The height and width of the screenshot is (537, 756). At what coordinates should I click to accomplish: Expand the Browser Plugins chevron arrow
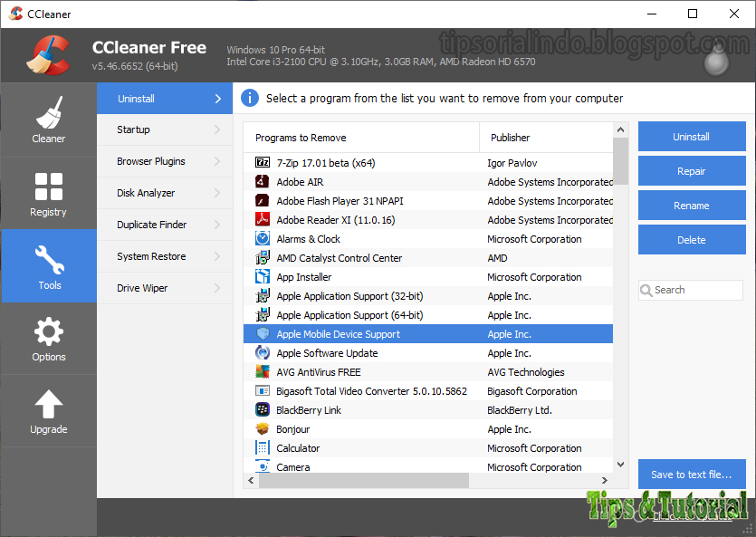[x=217, y=161]
